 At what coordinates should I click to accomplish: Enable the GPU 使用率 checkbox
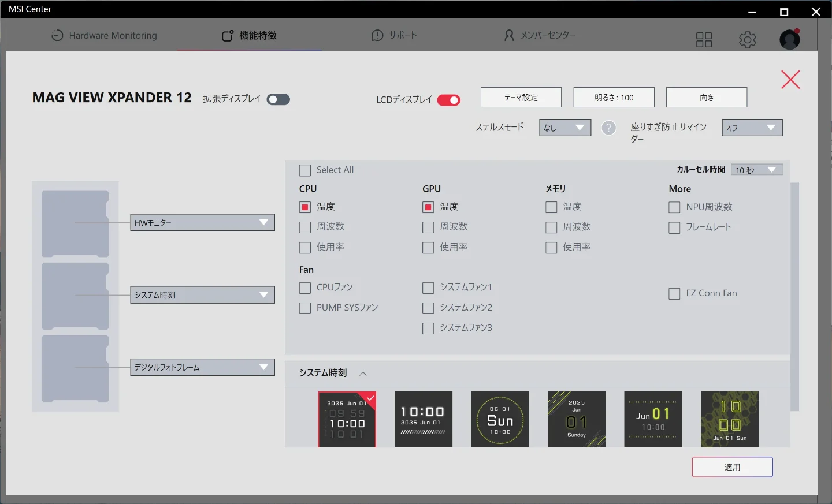pyautogui.click(x=428, y=247)
